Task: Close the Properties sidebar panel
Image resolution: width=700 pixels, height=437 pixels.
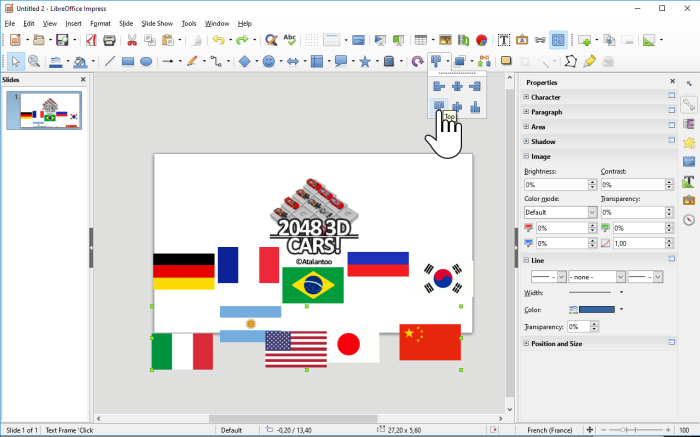Action: [x=672, y=81]
